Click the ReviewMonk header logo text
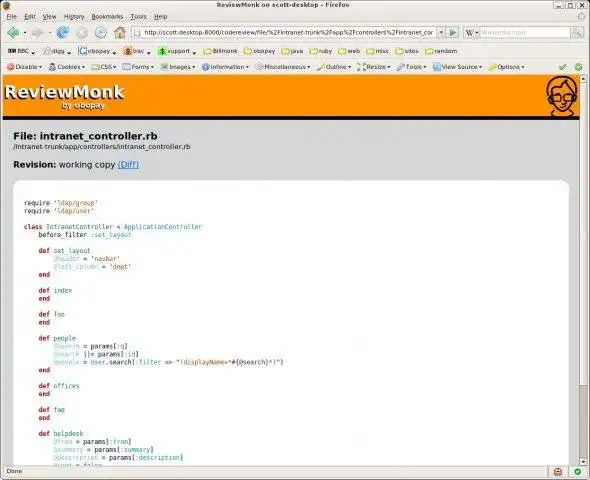The image size is (590, 480). pos(64,93)
